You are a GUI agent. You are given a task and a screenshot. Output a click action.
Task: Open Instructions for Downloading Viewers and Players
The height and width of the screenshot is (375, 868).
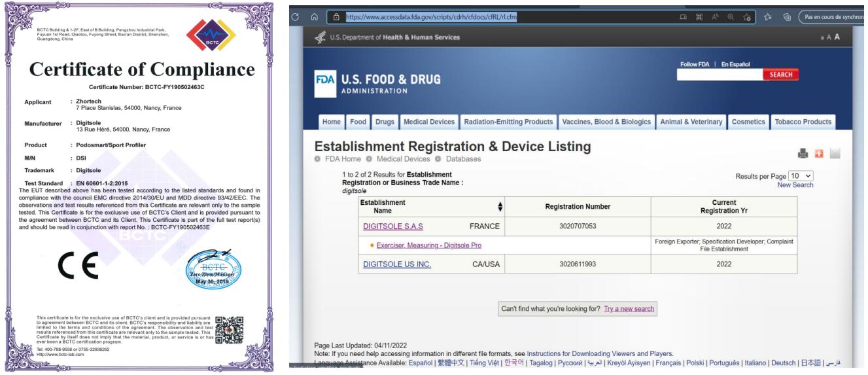(600, 353)
